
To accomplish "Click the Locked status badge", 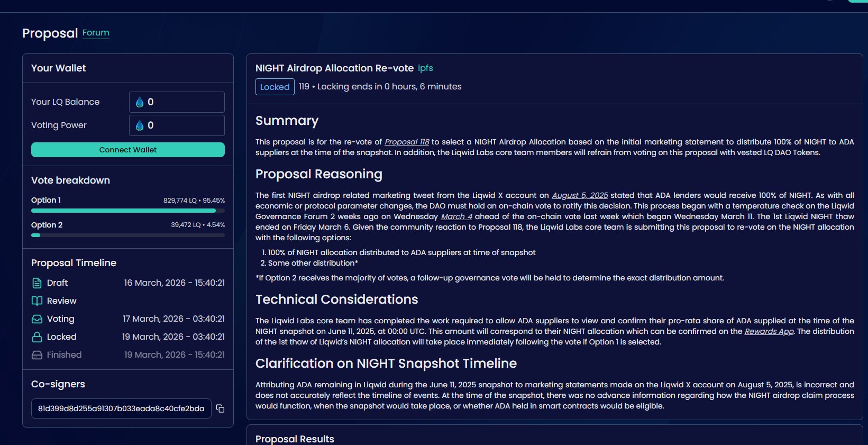I will [275, 87].
